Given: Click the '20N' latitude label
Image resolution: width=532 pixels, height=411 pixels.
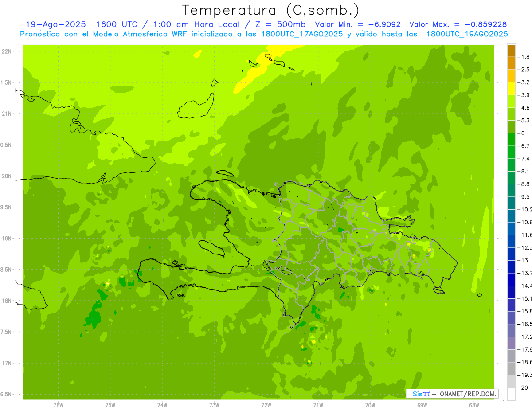Looking at the screenshot, I should click(x=8, y=176).
